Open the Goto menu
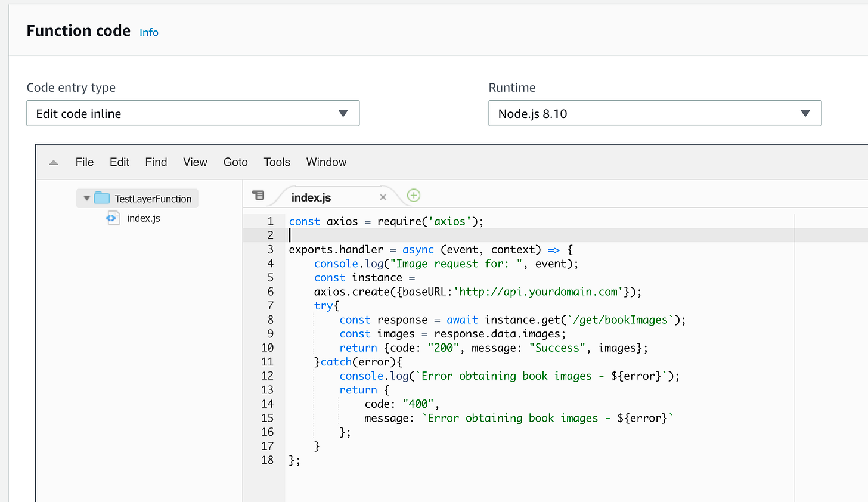Viewport: 868px width, 502px height. coord(235,162)
